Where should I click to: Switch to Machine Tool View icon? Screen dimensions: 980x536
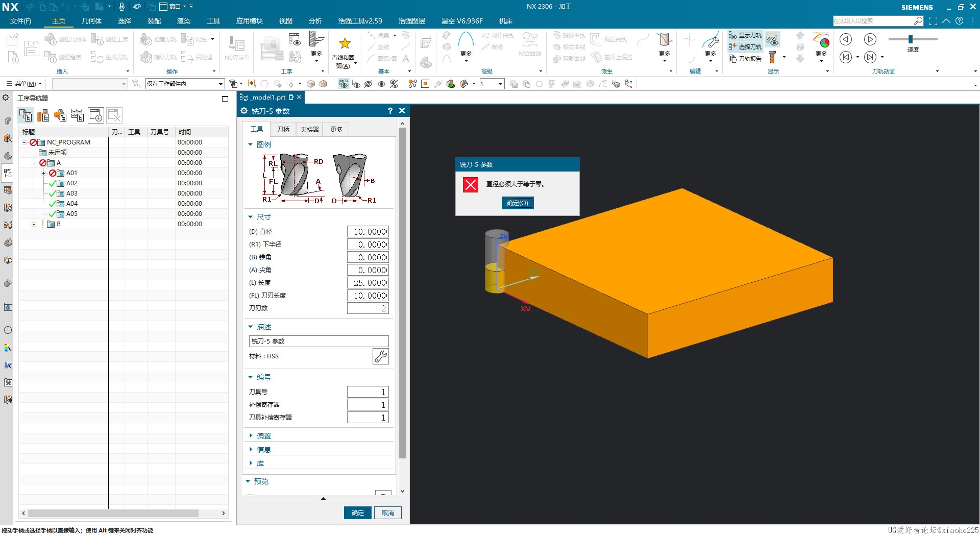43,115
